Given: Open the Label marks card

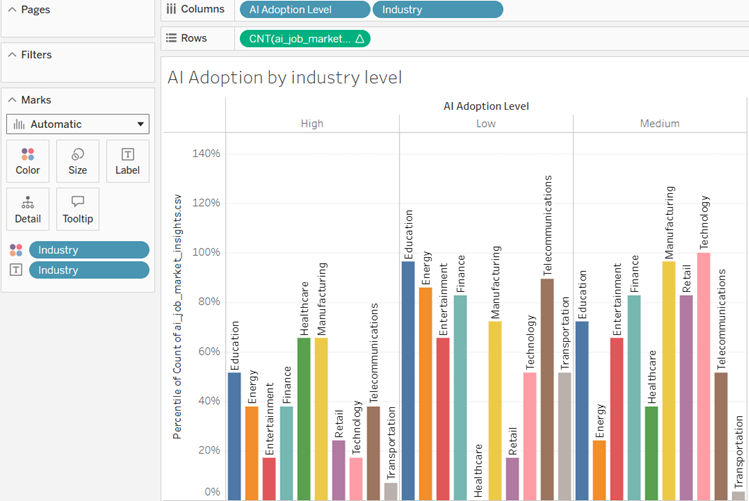Looking at the screenshot, I should (127, 160).
